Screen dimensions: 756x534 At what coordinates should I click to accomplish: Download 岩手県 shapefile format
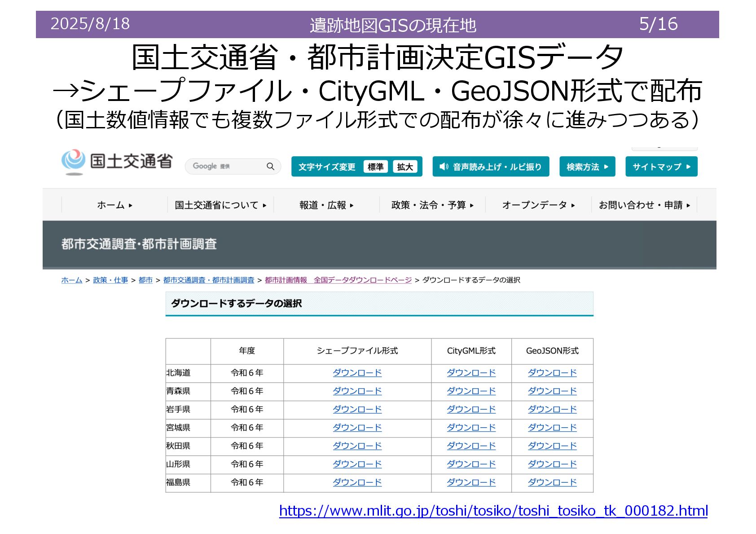click(x=357, y=409)
